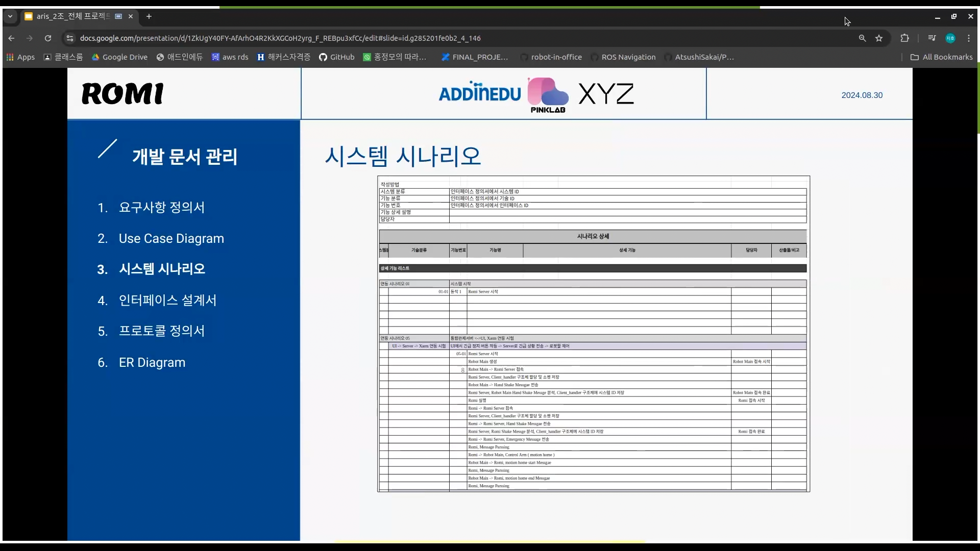Select the aris_2조 presentation tab

pyautogui.click(x=71, y=16)
